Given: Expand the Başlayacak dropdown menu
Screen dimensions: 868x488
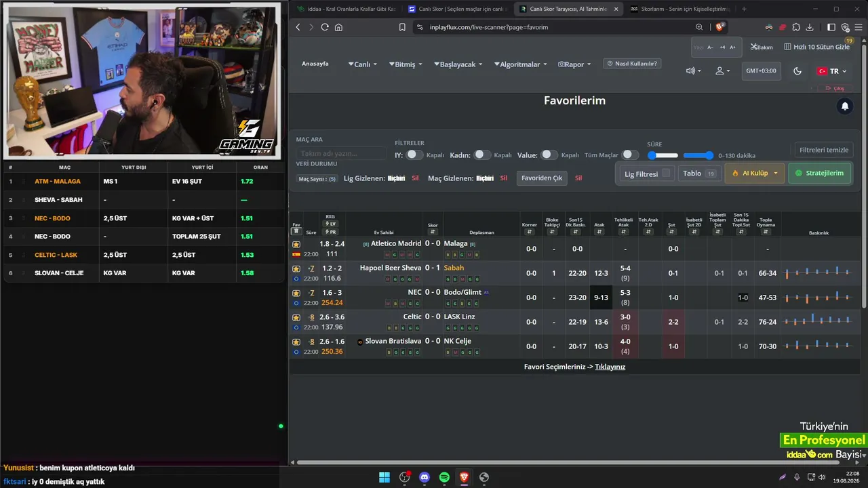Looking at the screenshot, I should [x=458, y=64].
